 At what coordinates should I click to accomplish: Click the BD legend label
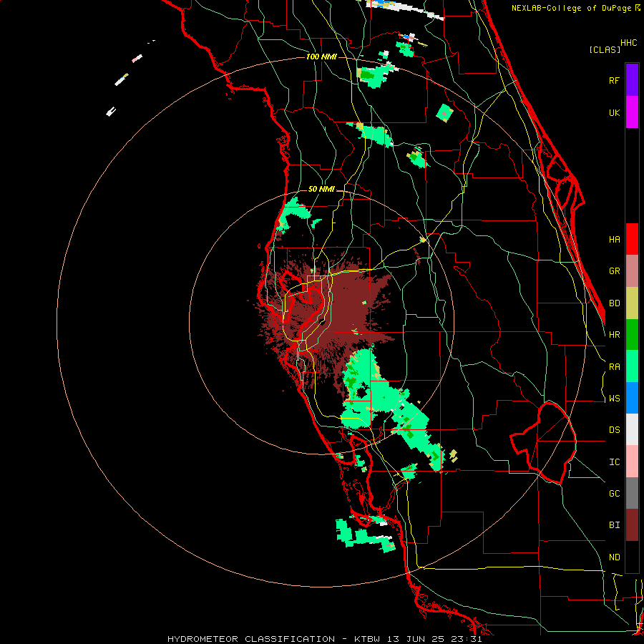614,303
